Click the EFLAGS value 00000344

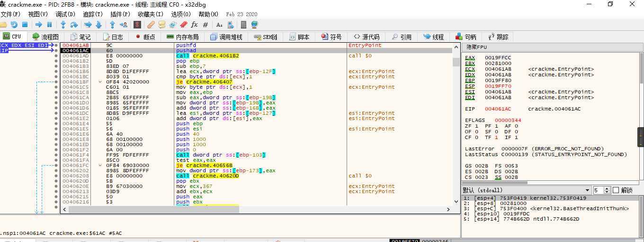(x=508, y=121)
